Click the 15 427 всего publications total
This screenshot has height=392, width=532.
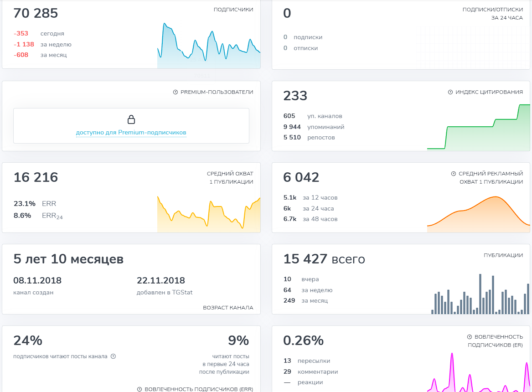324,259
